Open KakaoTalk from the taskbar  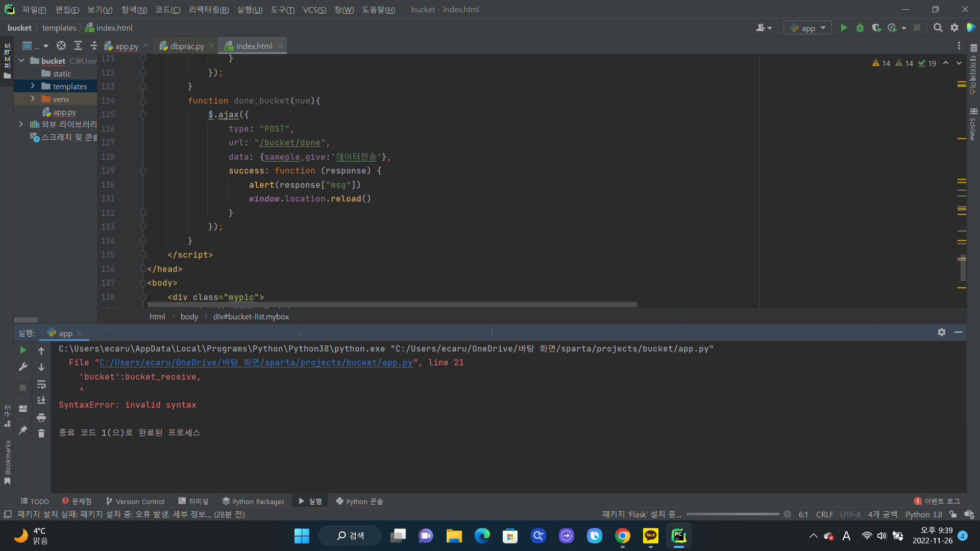pyautogui.click(x=650, y=536)
